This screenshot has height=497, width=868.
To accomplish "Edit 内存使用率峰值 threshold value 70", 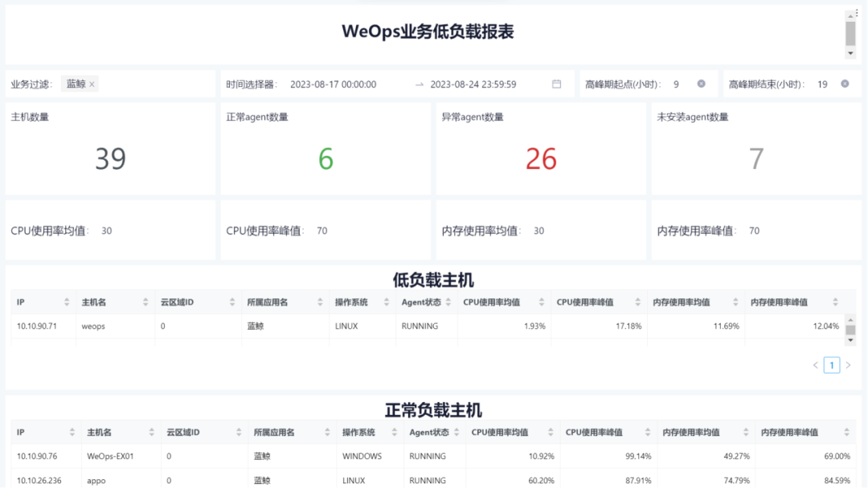I will pos(754,231).
